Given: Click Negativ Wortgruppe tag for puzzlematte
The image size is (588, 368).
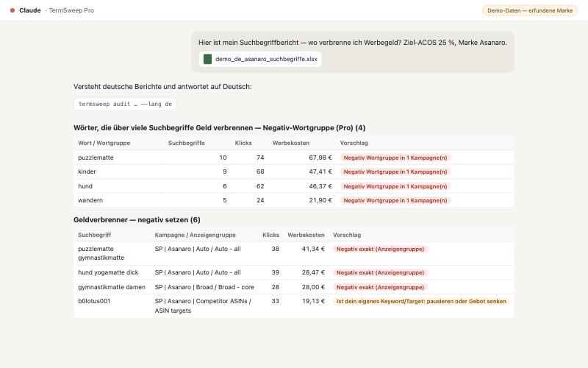Looking at the screenshot, I should click(395, 158).
